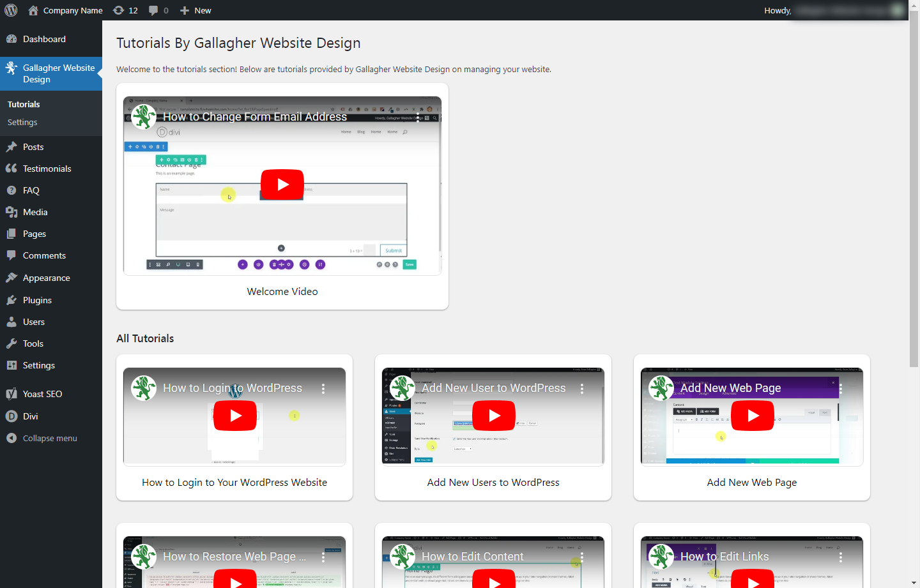Click the Testimonials quote icon
This screenshot has width=920, height=588.
pos(11,169)
